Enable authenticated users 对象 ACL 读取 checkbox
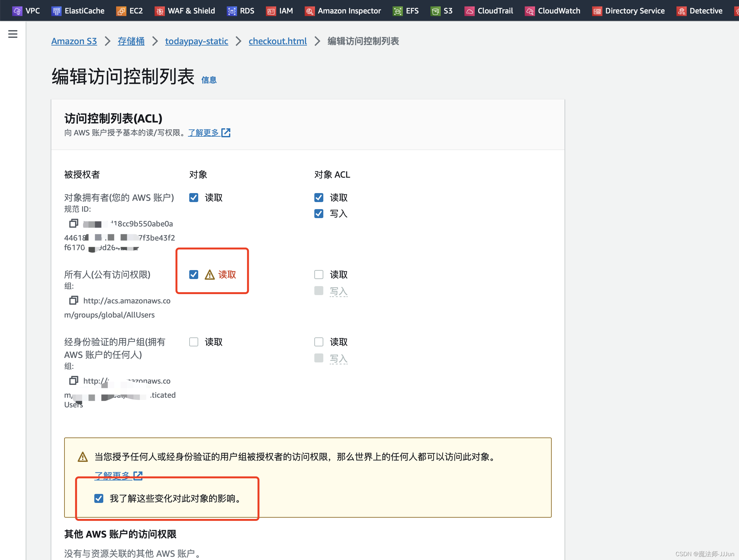739x560 pixels. (319, 342)
